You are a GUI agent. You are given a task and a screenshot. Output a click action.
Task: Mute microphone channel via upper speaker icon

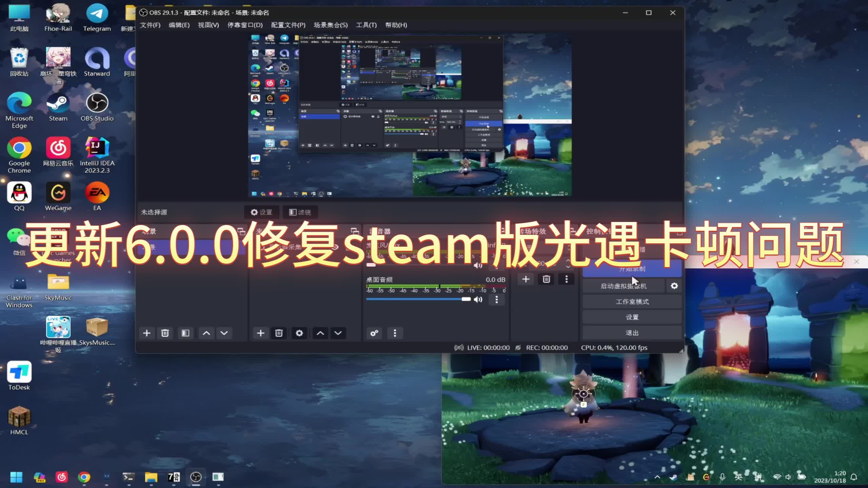point(478,265)
